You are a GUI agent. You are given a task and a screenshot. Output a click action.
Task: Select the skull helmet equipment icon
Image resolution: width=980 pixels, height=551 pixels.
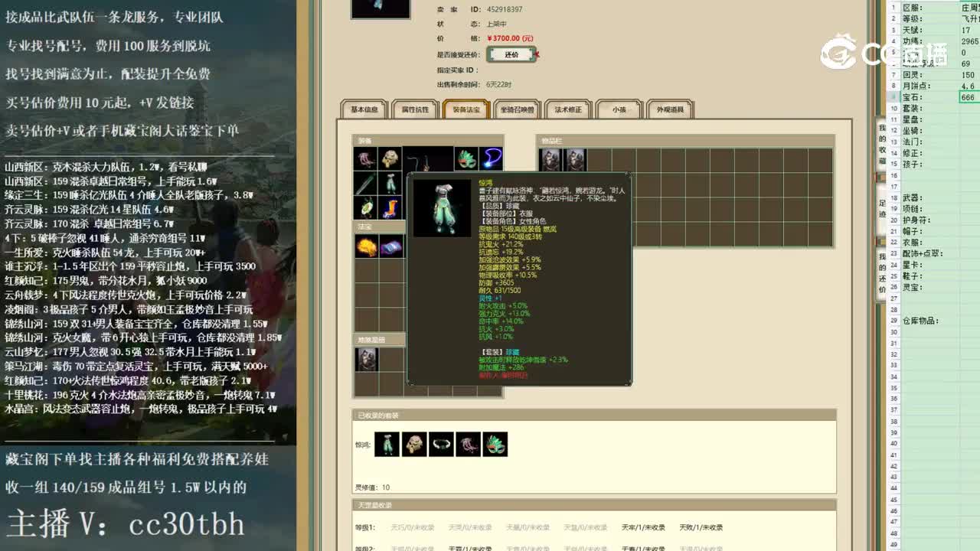[390, 159]
